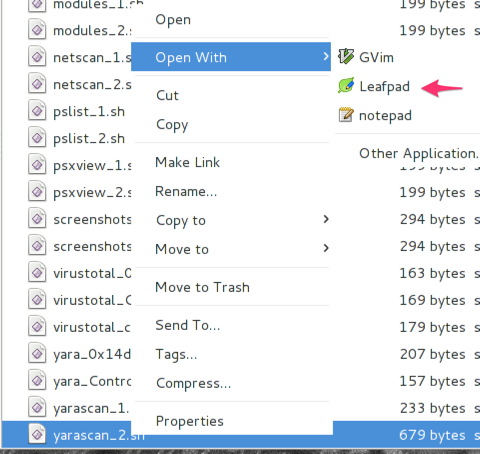This screenshot has height=454, width=480.
Task: Click the notepad application icon
Action: 346,115
